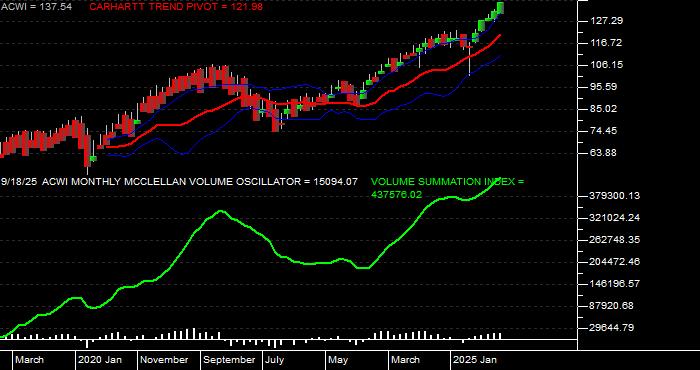The image size is (700, 370).
Task: Click the peak of the green summation line near September
Action: pyautogui.click(x=221, y=211)
